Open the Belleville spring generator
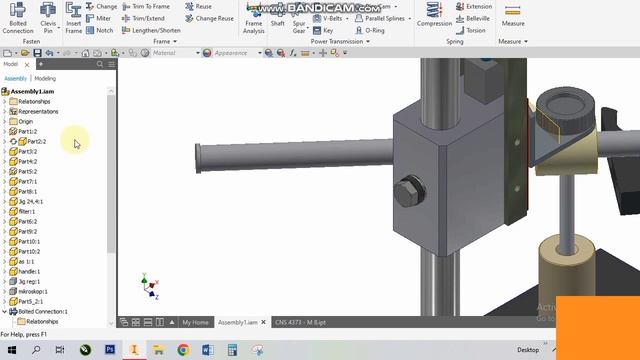 pyautogui.click(x=473, y=18)
